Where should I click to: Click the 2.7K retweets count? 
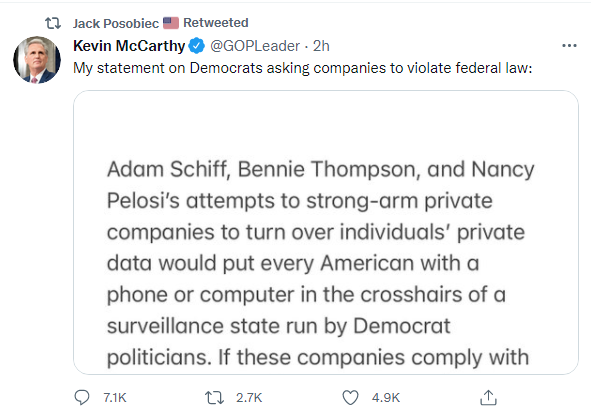249,398
